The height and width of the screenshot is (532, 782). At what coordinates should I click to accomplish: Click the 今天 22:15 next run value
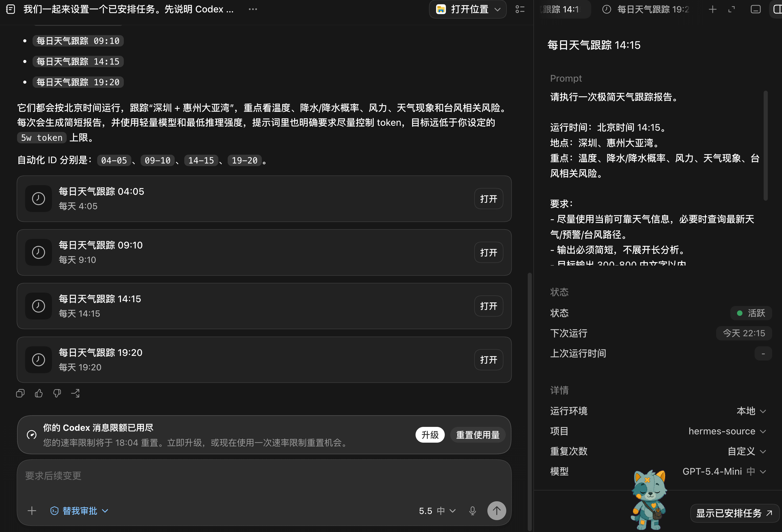[x=744, y=333]
